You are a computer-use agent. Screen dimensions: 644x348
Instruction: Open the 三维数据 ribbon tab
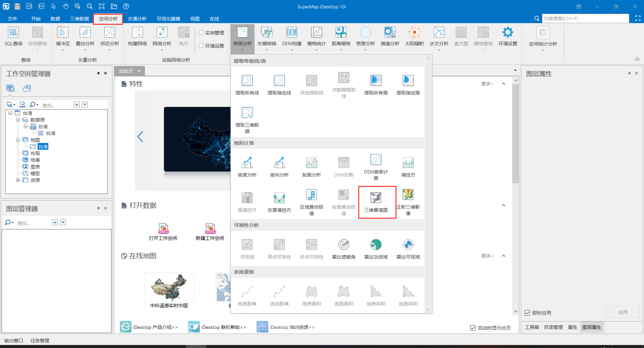point(79,19)
